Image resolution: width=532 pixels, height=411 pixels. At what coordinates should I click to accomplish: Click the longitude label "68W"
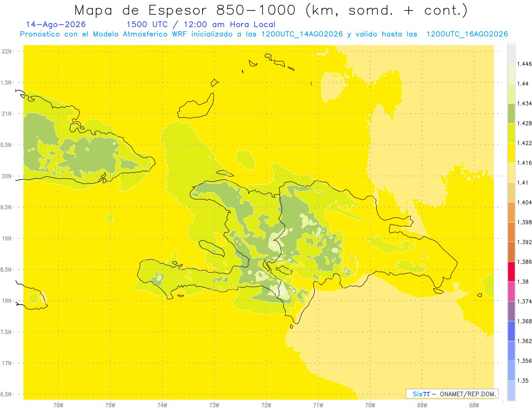[x=474, y=405]
